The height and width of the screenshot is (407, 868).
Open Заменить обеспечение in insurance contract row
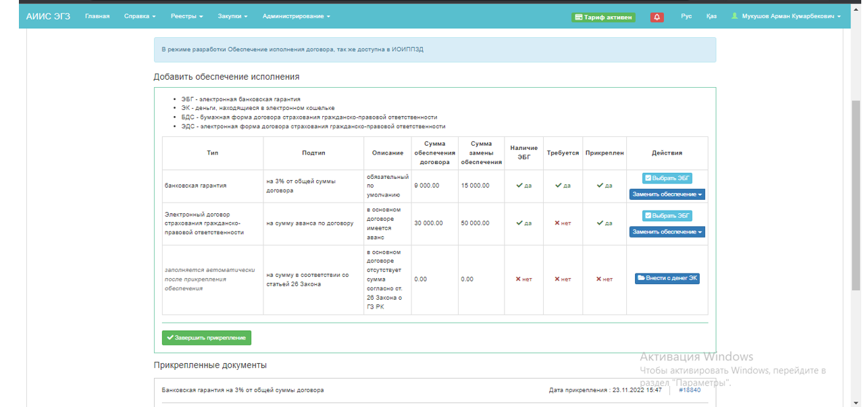point(667,232)
